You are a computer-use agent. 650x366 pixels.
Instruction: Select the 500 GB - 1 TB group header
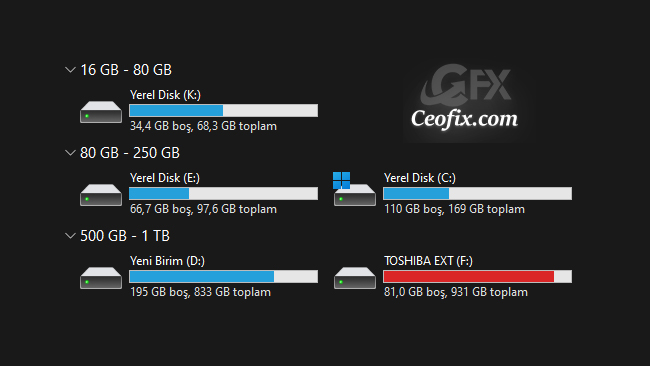tap(125, 236)
